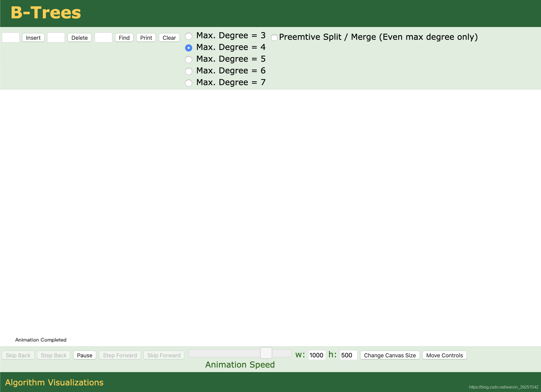Choose Max. Degree = 6 option

pyautogui.click(x=189, y=71)
